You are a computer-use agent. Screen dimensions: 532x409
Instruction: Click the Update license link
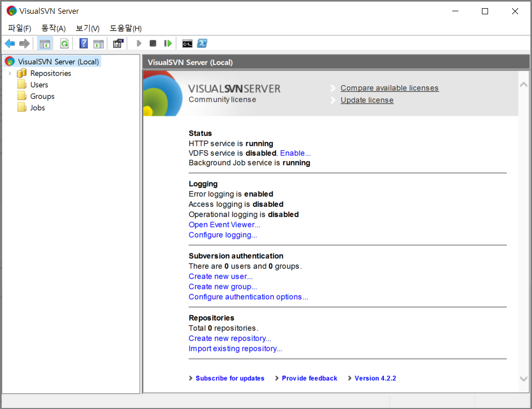tap(367, 100)
